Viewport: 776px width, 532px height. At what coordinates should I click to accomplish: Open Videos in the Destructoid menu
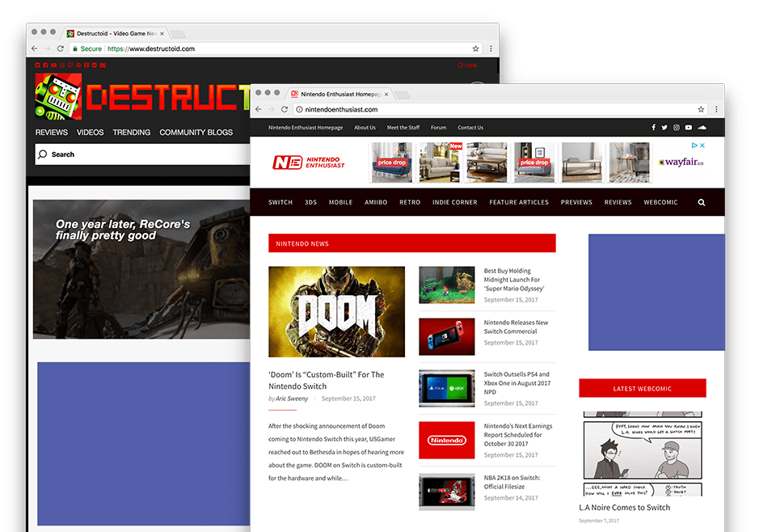tap(90, 133)
